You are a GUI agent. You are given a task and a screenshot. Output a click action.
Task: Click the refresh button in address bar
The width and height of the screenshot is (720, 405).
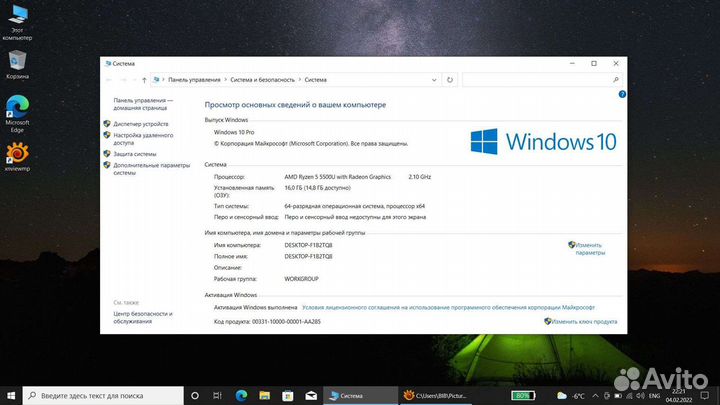[x=450, y=80]
